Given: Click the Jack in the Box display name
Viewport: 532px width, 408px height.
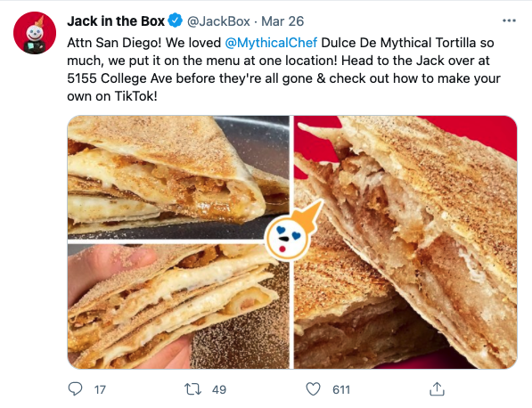Looking at the screenshot, I should (x=116, y=21).
